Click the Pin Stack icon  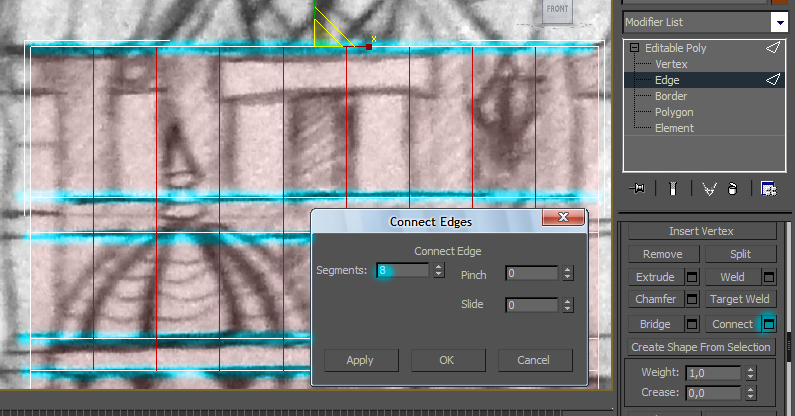[636, 187]
